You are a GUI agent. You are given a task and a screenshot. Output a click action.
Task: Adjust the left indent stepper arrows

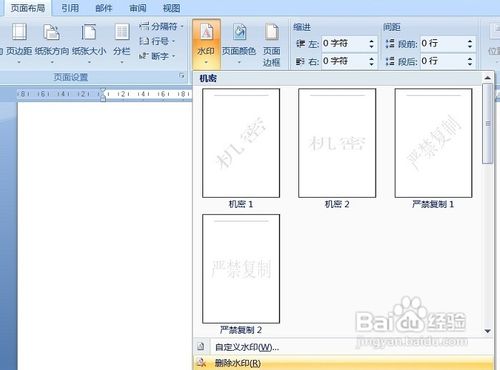coord(371,44)
